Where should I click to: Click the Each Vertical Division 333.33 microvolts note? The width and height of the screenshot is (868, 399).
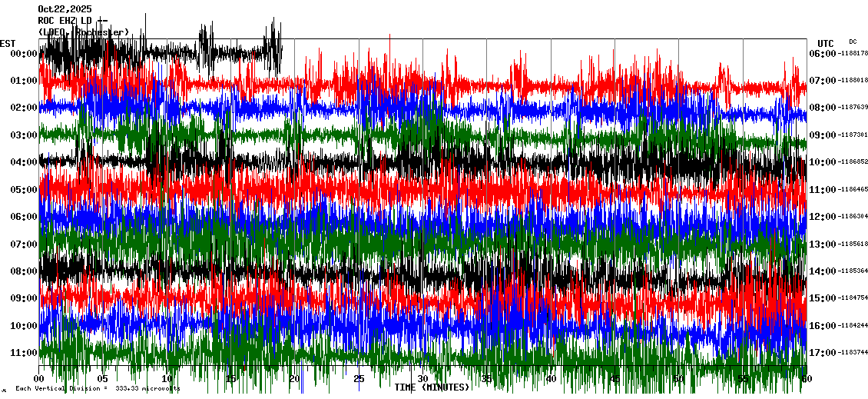coord(98,389)
